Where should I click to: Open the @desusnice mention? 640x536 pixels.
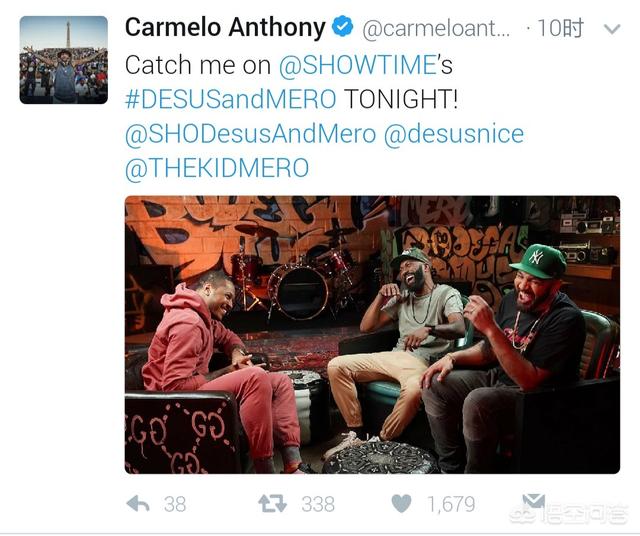[454, 134]
